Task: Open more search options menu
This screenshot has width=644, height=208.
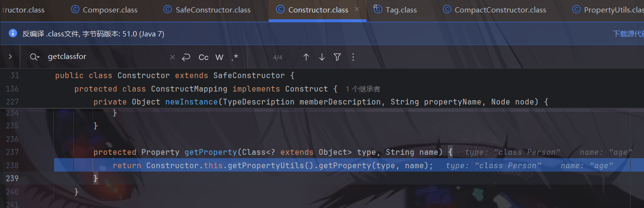Action: pos(353,57)
